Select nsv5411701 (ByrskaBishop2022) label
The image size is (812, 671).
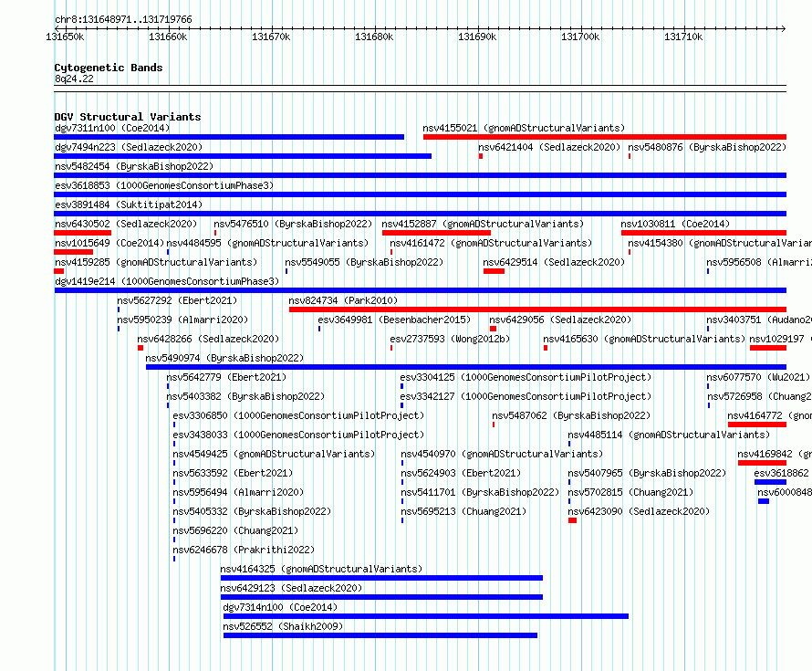(x=480, y=492)
